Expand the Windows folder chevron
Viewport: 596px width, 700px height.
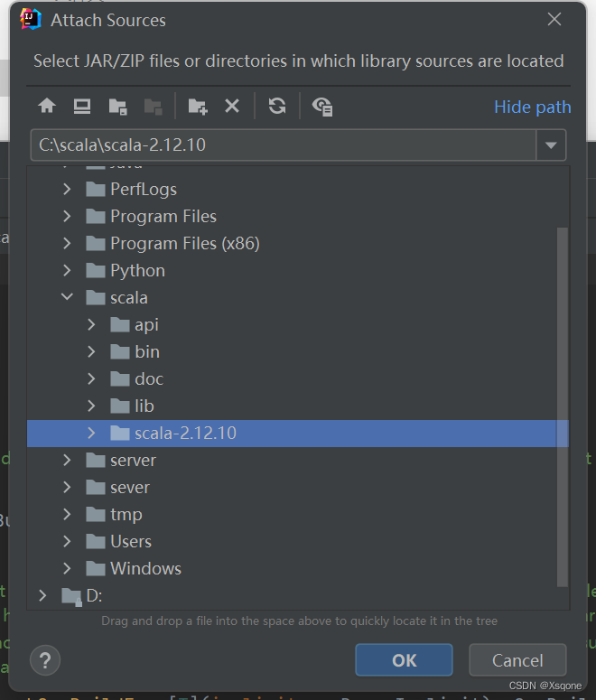click(x=67, y=568)
